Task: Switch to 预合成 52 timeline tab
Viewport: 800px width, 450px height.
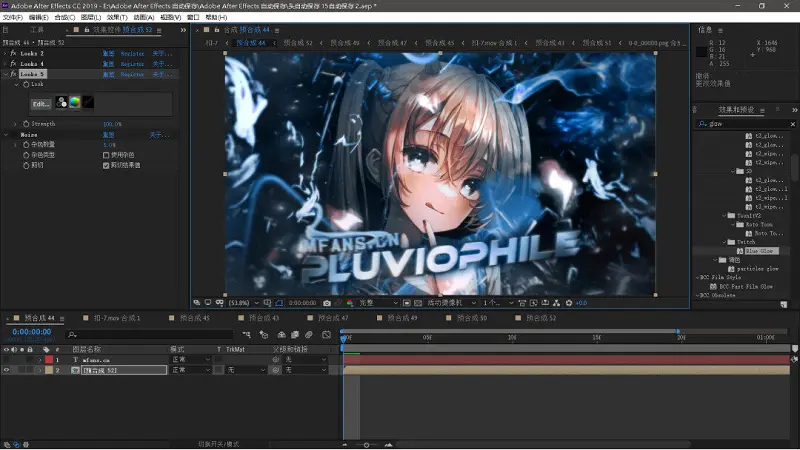Action: point(541,318)
